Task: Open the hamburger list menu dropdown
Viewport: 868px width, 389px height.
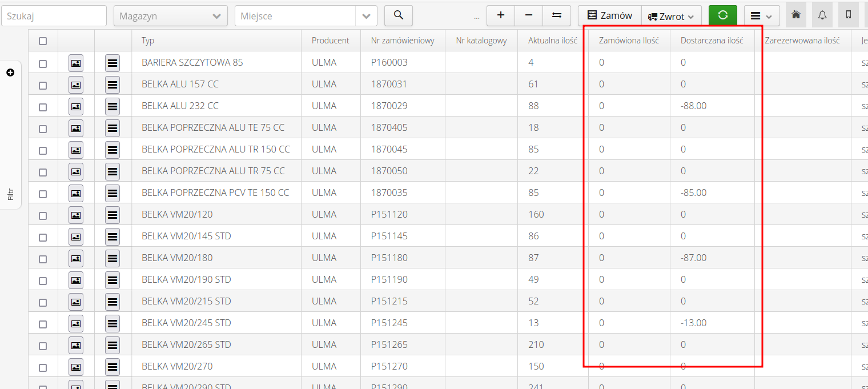Action: 761,16
